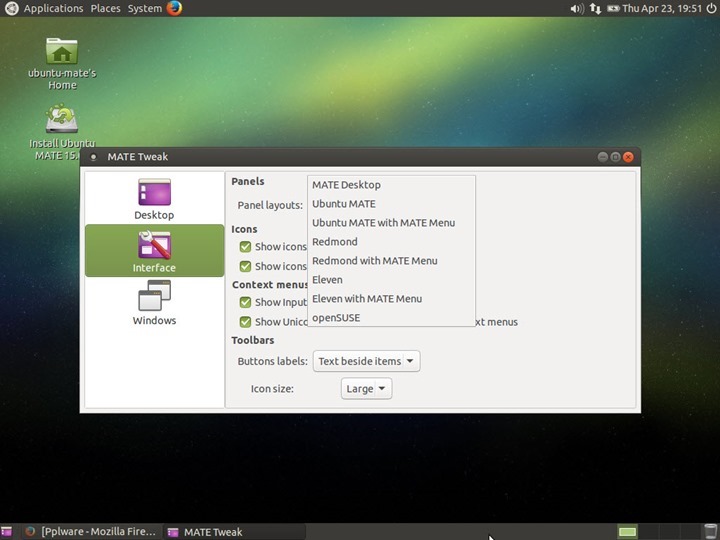This screenshot has width=720, height=540.
Task: Open the Icon size Large dropdown
Action: pyautogui.click(x=366, y=389)
